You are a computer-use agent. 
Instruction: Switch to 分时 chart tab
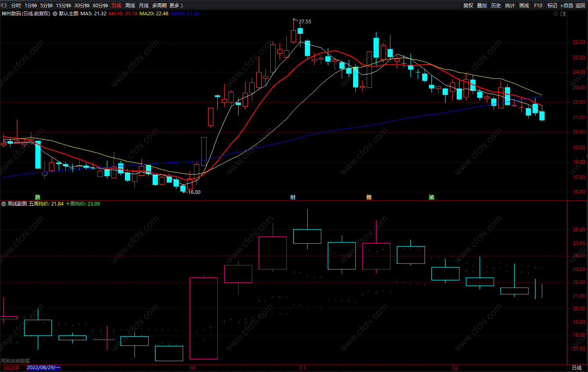[x=16, y=6]
